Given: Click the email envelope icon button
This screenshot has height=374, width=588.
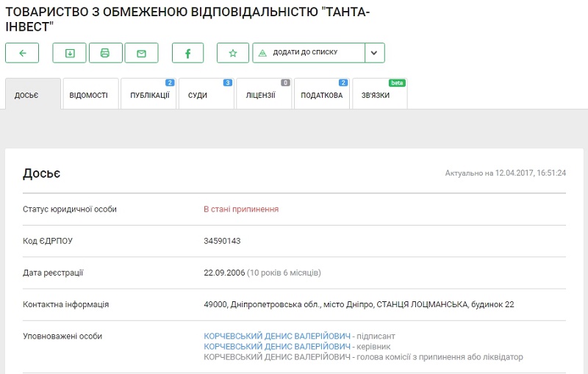Looking at the screenshot, I should [141, 53].
